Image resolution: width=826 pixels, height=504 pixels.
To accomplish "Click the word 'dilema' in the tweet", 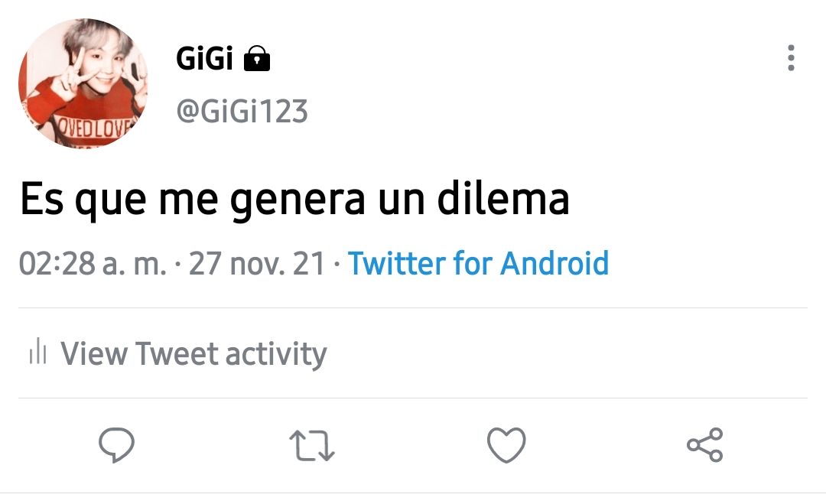I will click(503, 198).
